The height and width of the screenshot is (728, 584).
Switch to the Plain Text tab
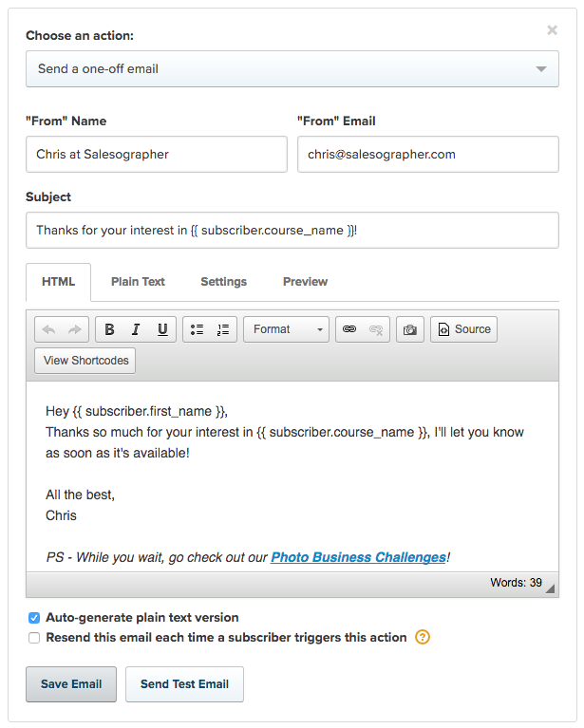pos(138,282)
